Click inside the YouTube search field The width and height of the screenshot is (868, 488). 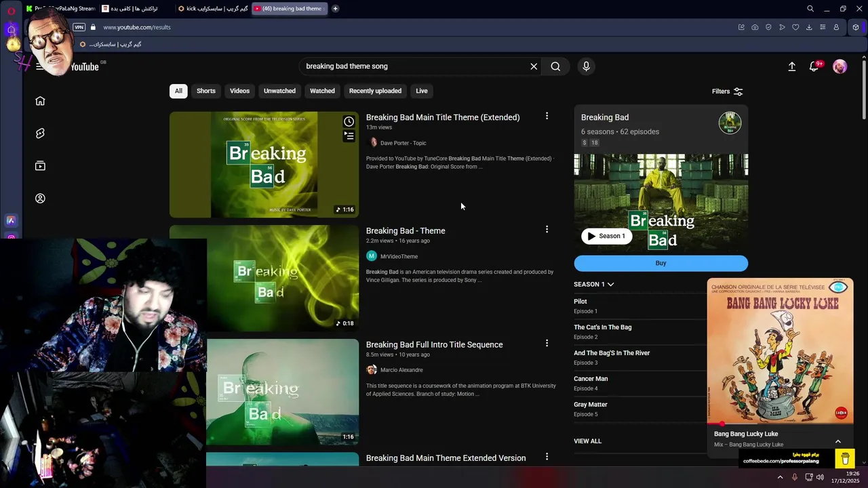point(414,66)
